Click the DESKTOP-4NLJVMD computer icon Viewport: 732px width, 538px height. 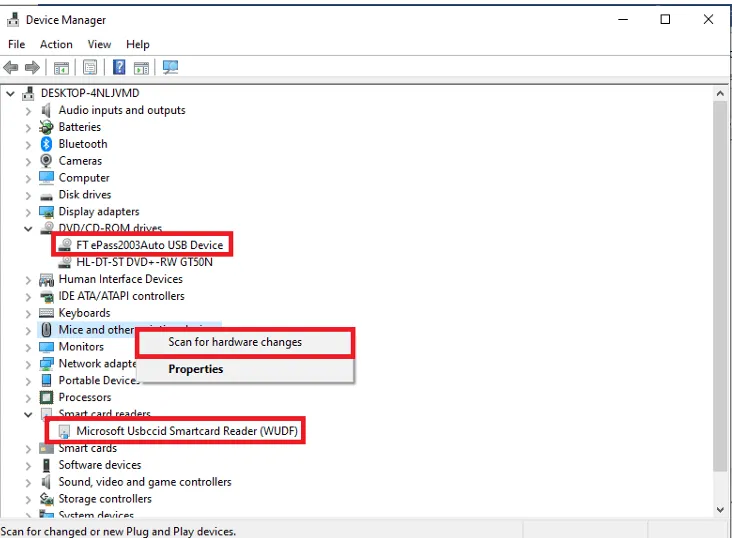coord(28,93)
